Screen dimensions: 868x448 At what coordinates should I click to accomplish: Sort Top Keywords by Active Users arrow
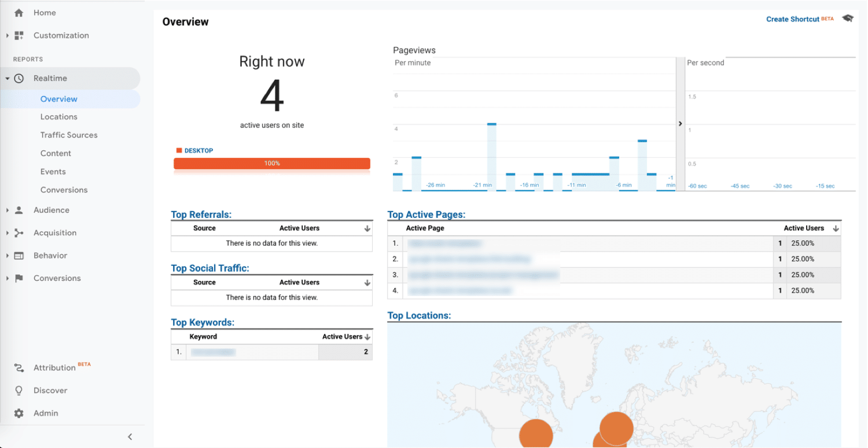[x=367, y=336]
